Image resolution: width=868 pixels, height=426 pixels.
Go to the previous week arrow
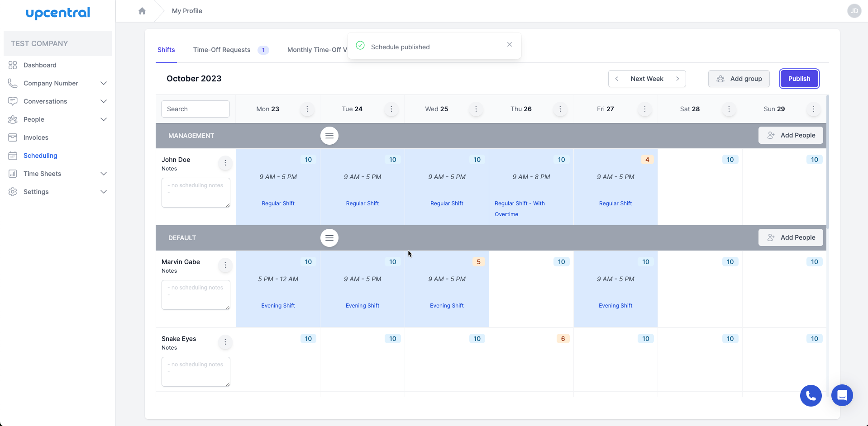[616, 79]
